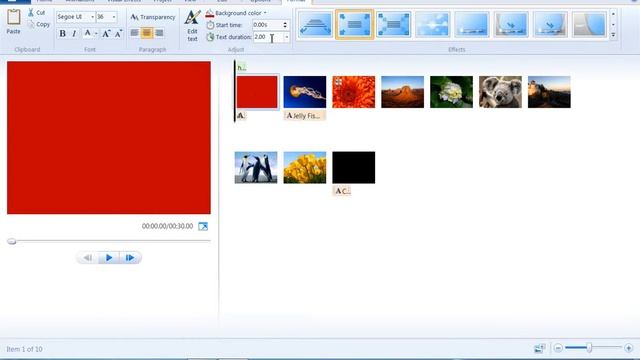Toggle bold text formatting
Viewport: 640px width, 360px height.
pos(62,33)
